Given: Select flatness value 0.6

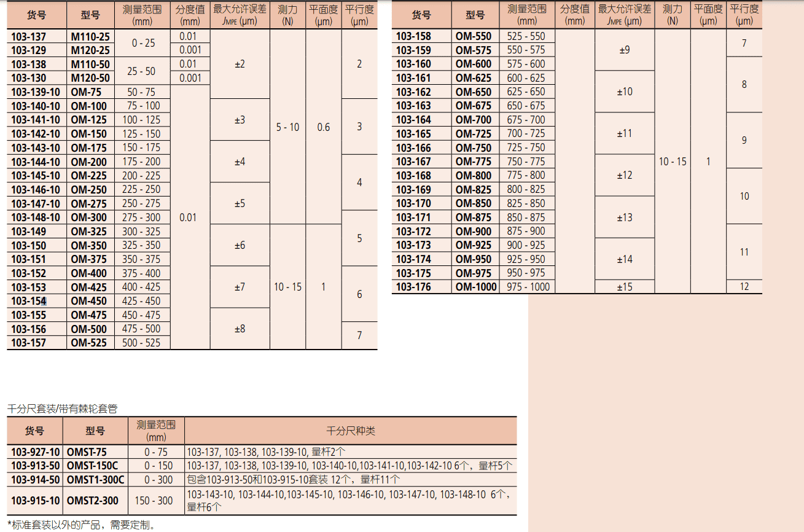Looking at the screenshot, I should (x=323, y=127).
